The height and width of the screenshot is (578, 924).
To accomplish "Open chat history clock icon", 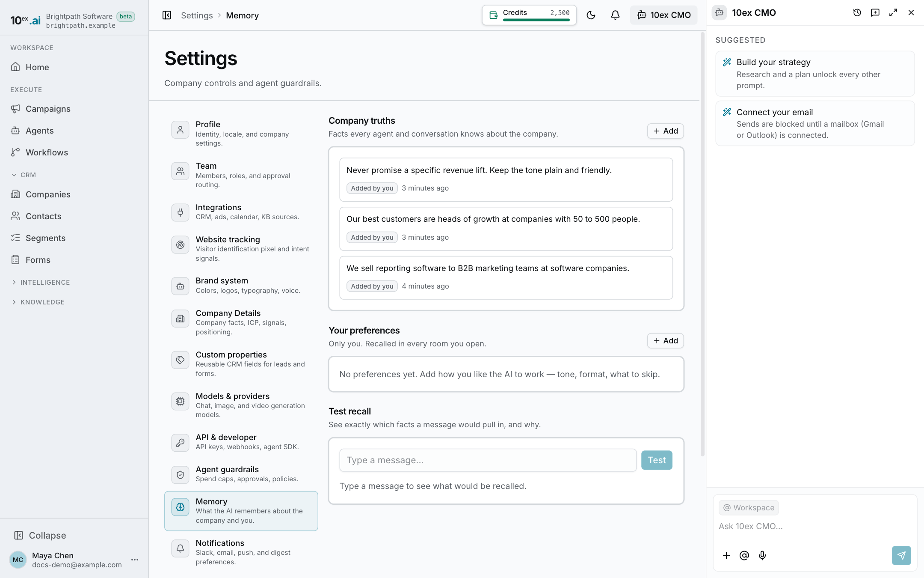I will click(x=857, y=13).
